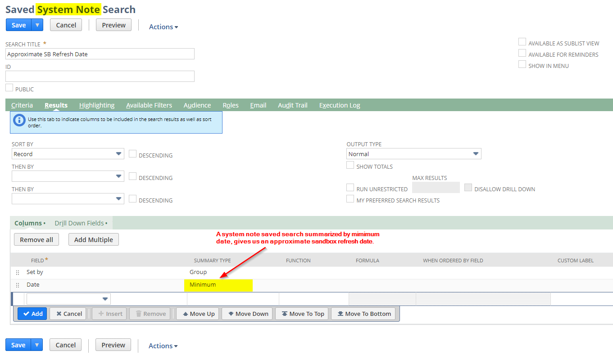
Task: Grab the drag handle for Date row
Action: coord(18,285)
